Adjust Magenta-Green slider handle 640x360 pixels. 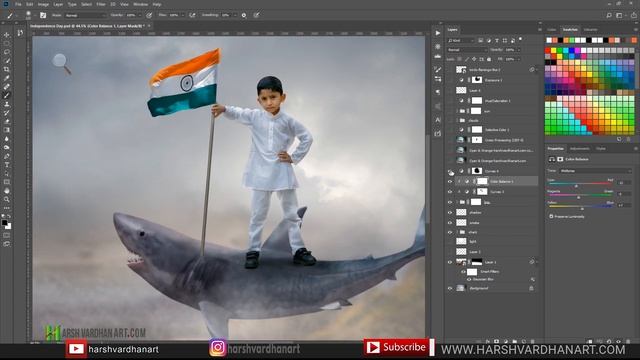tap(579, 197)
